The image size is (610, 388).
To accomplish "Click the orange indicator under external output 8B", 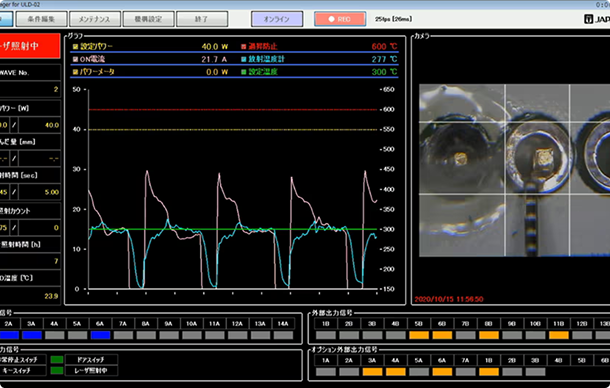I will pyautogui.click(x=489, y=335).
